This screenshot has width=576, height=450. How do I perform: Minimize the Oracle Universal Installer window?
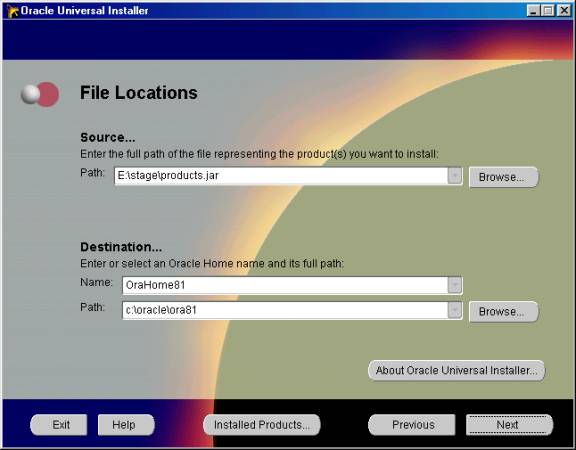click(x=533, y=10)
